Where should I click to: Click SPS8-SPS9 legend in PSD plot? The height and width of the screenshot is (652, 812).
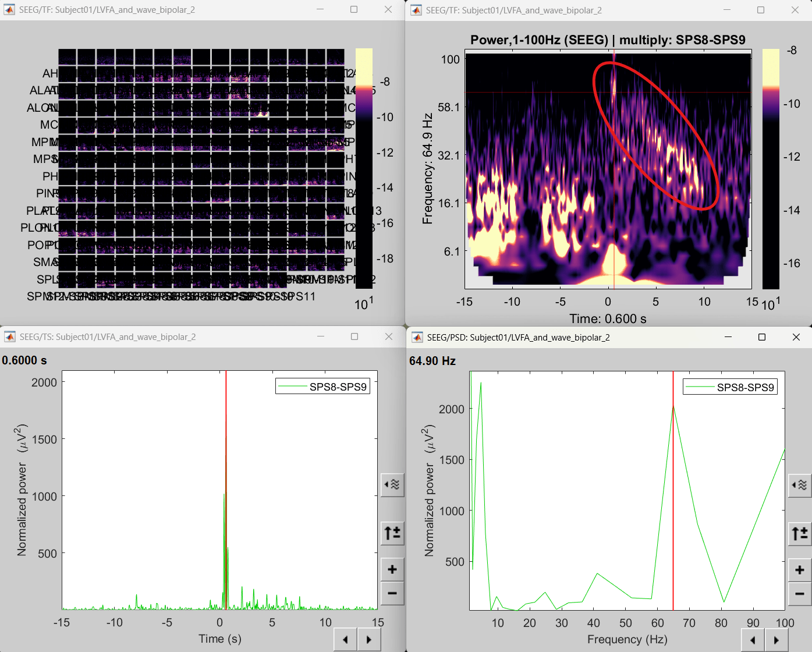coord(730,387)
